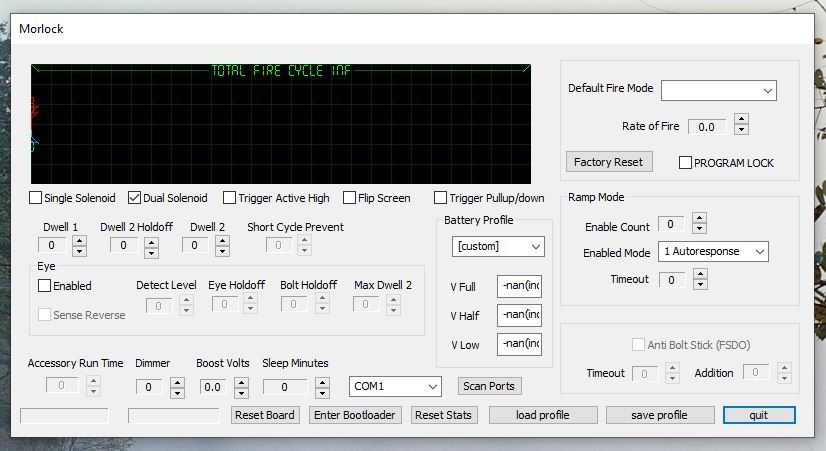Click the Sleep Minutes value field
This screenshot has width=826, height=451.
pos(285,387)
